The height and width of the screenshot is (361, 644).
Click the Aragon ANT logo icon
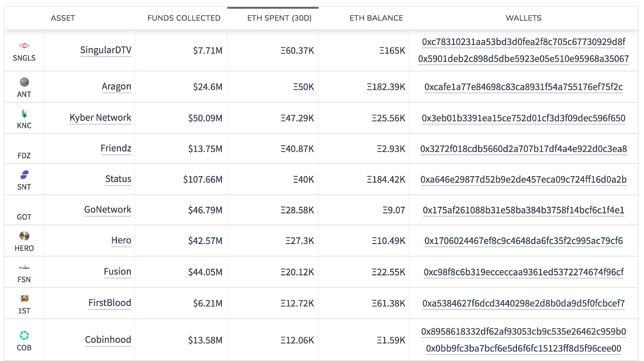coord(24,82)
